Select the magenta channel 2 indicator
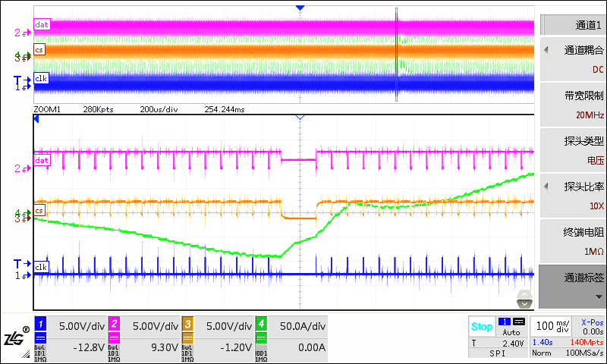The image size is (607, 364). click(114, 324)
